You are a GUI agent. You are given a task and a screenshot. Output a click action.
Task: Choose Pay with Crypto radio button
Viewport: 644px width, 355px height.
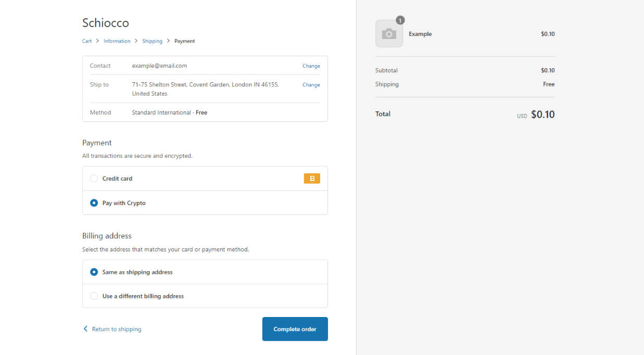(x=94, y=203)
